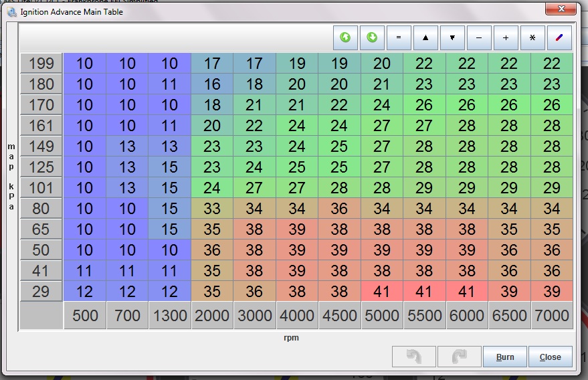
Task: Select cell 10 at 50 kPa, 1300 rpm
Action: click(169, 250)
